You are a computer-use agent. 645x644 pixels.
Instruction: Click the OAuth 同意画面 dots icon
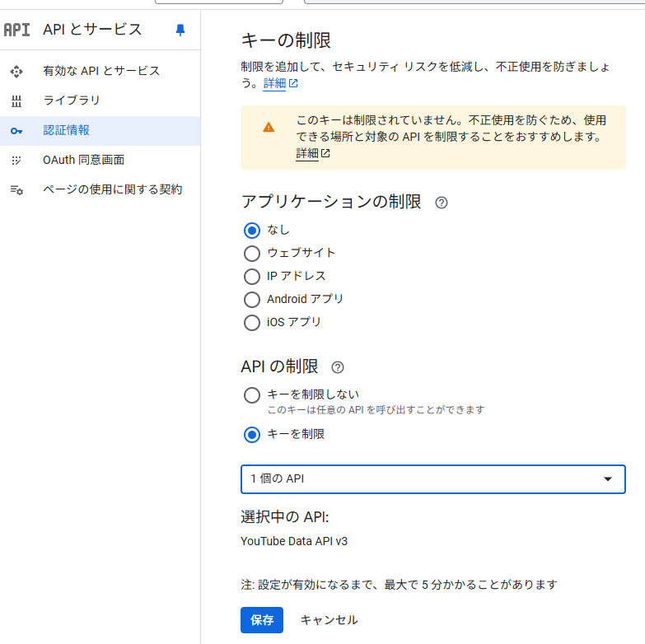tap(16, 160)
